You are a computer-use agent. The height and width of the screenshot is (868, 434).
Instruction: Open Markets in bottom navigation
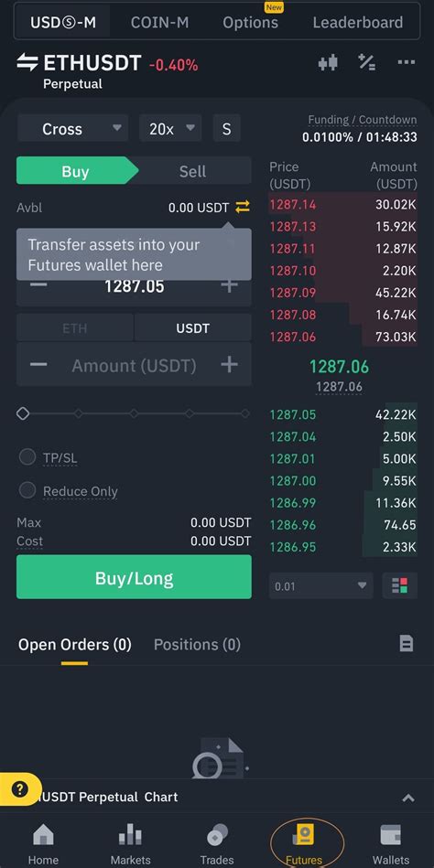(x=130, y=843)
